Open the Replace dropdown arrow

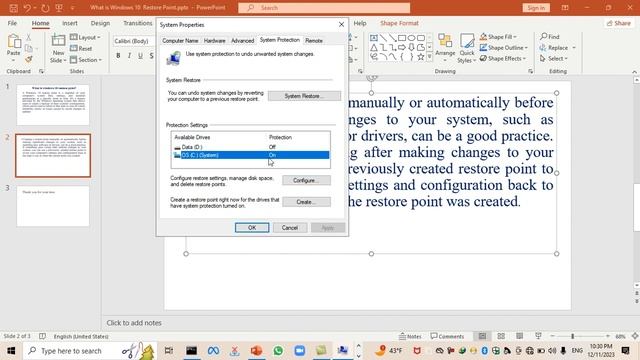574,48
